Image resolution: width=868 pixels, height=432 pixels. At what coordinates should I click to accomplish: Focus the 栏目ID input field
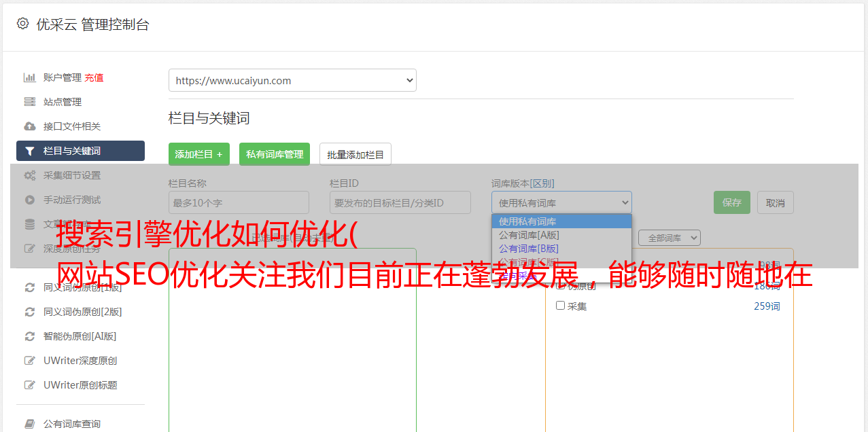(400, 202)
